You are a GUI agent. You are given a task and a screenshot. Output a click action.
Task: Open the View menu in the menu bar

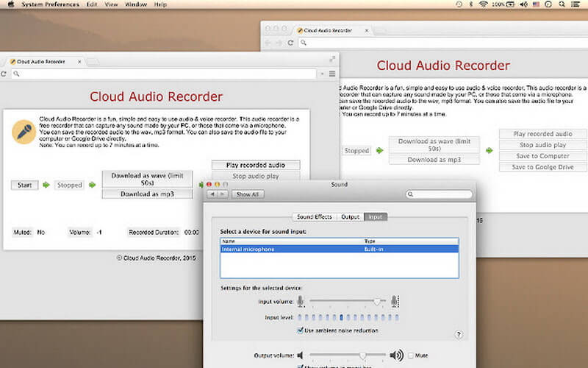(111, 4)
